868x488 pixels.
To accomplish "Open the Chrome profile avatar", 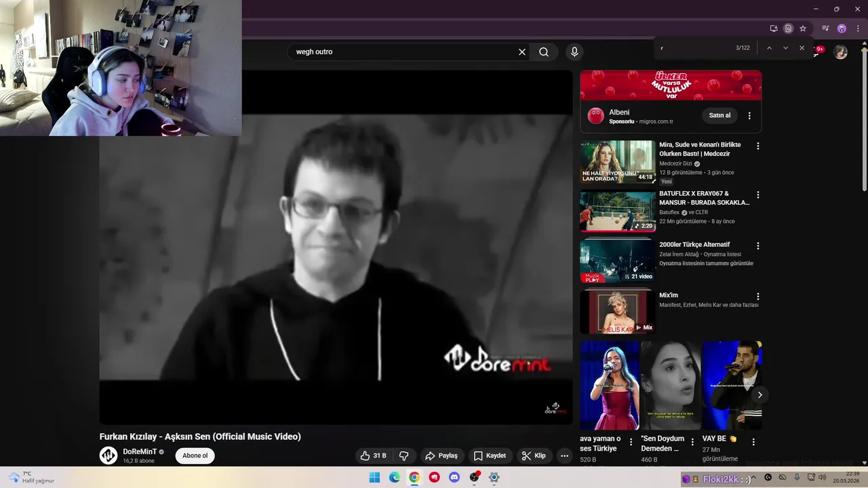I will click(842, 28).
